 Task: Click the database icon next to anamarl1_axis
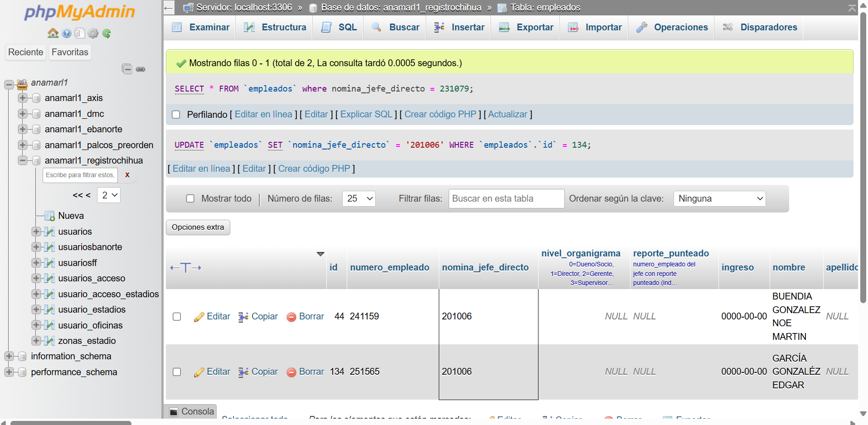point(36,98)
